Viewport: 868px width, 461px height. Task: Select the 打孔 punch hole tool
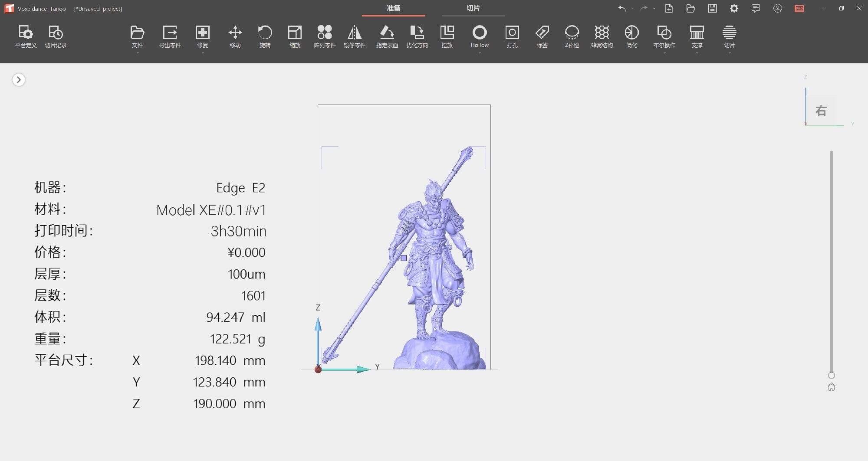(x=512, y=36)
